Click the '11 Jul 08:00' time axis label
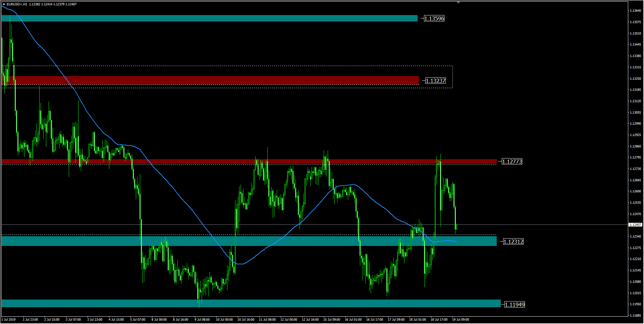Screen dimensions: 644x324 pyautogui.click(x=267, y=320)
